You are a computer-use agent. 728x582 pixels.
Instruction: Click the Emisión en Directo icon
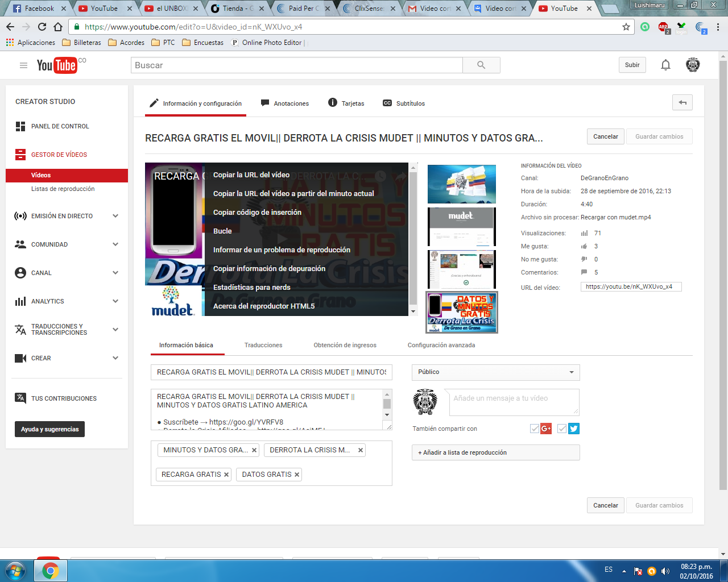pos(20,216)
